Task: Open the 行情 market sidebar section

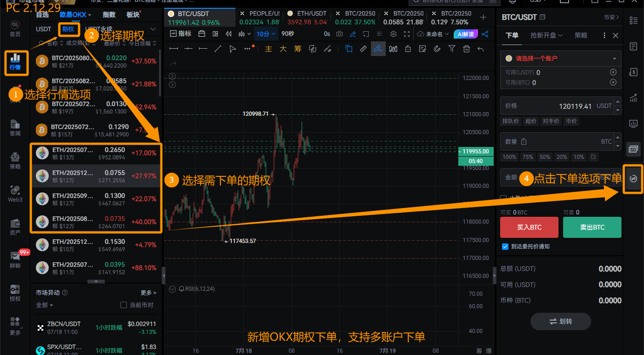Action: click(x=15, y=63)
